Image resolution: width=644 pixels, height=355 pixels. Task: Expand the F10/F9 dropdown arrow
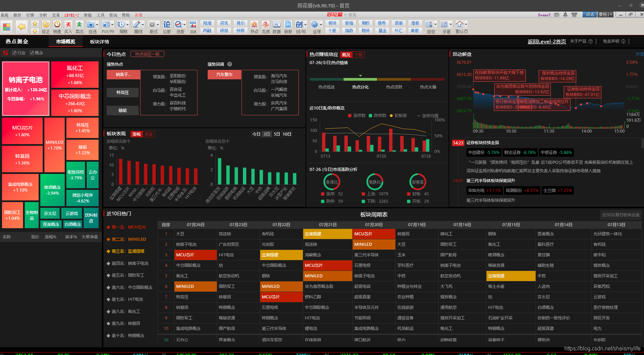[112, 24]
